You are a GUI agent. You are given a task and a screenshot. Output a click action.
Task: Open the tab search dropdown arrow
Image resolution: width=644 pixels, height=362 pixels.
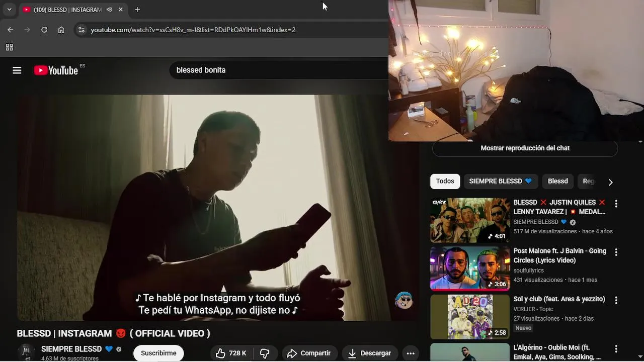[9, 10]
